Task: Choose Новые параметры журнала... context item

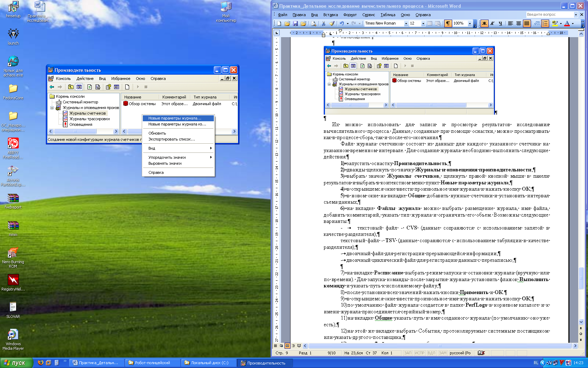Action: (178, 118)
